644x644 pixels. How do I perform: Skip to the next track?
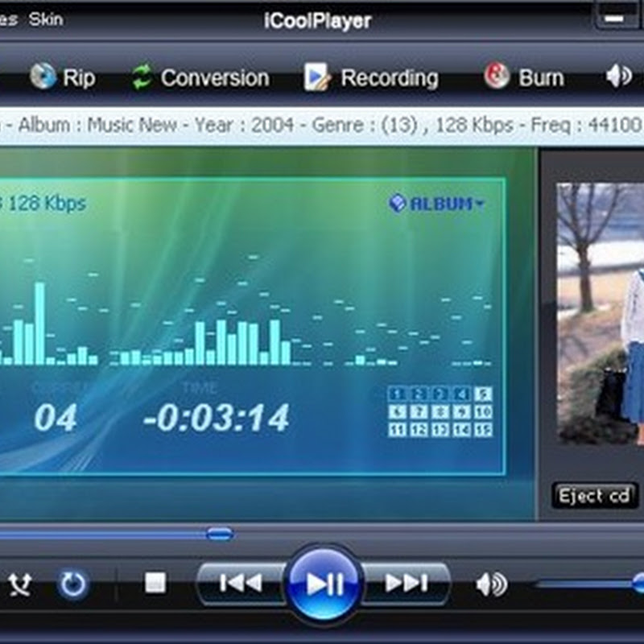[407, 583]
